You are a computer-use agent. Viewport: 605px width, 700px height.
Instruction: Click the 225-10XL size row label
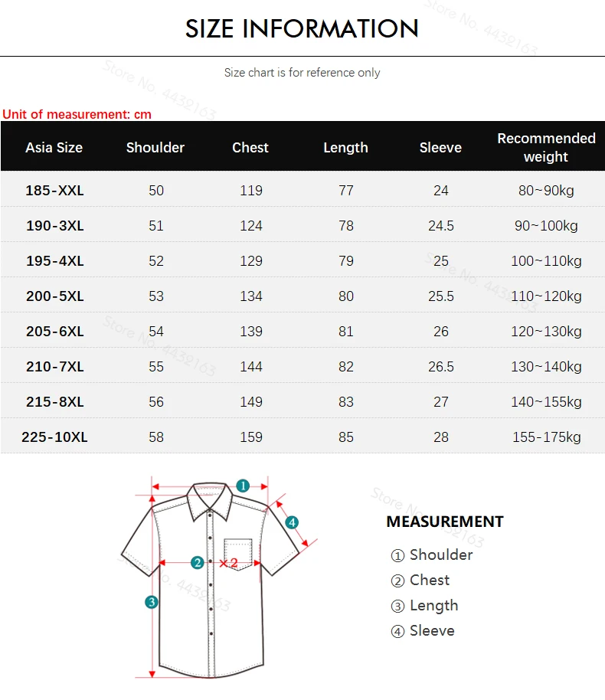click(x=54, y=437)
